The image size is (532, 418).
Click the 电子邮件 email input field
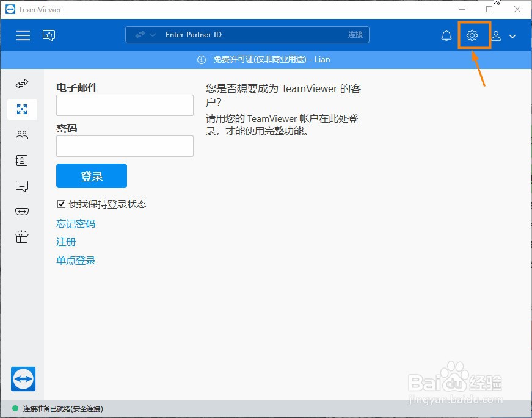click(125, 105)
